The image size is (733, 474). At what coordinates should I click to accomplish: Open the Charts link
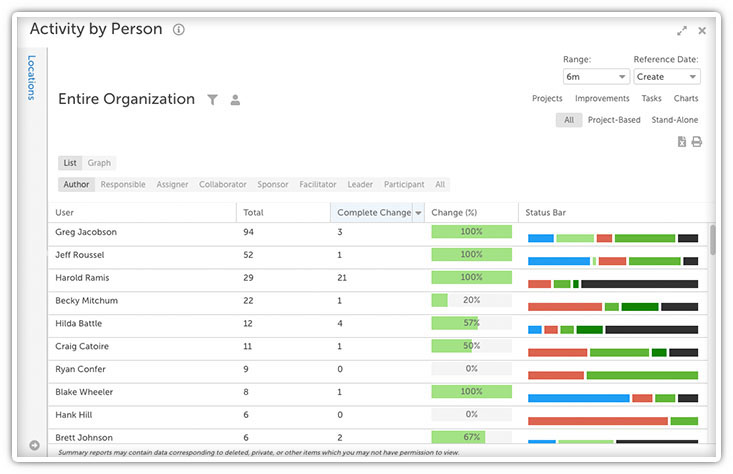686,99
